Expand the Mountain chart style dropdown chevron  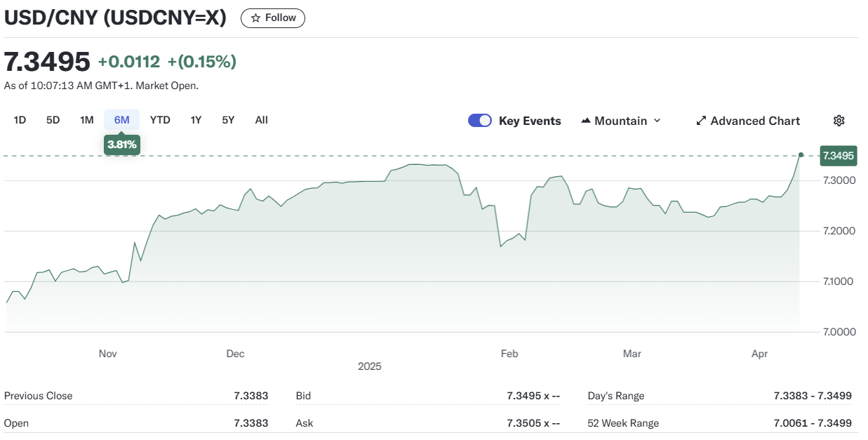(x=657, y=121)
